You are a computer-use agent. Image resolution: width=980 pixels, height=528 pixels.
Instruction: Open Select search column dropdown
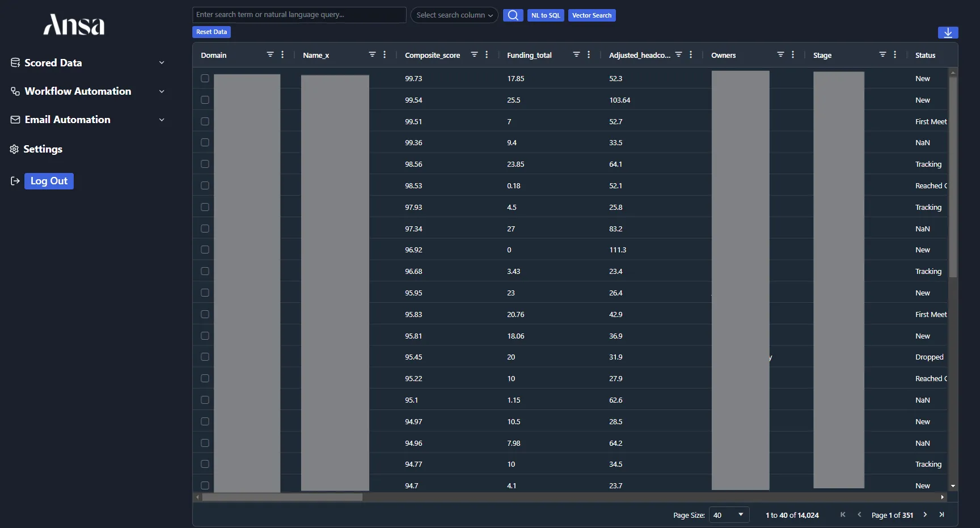[x=454, y=15]
